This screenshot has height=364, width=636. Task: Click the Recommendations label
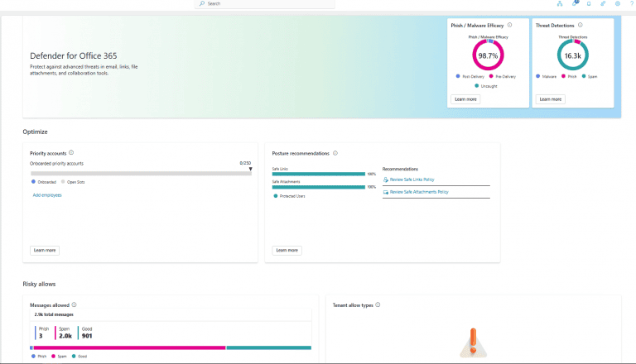pos(400,169)
